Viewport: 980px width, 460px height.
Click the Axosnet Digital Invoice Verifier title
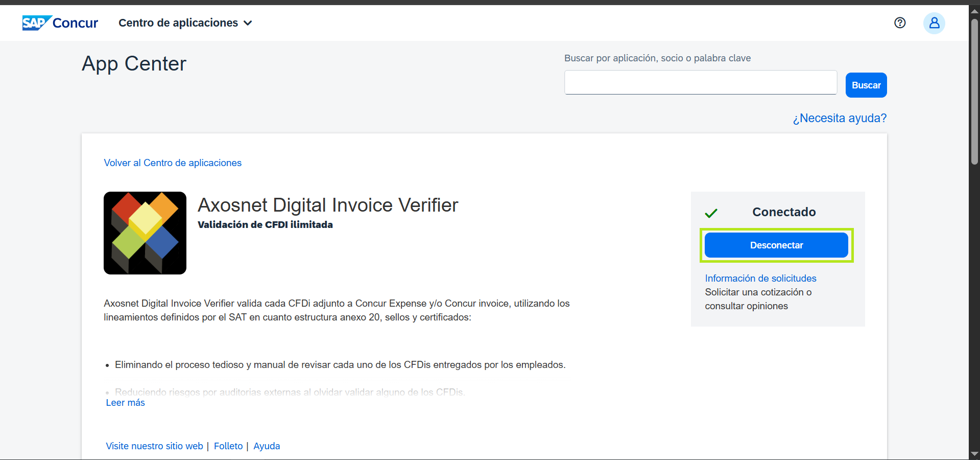point(328,205)
